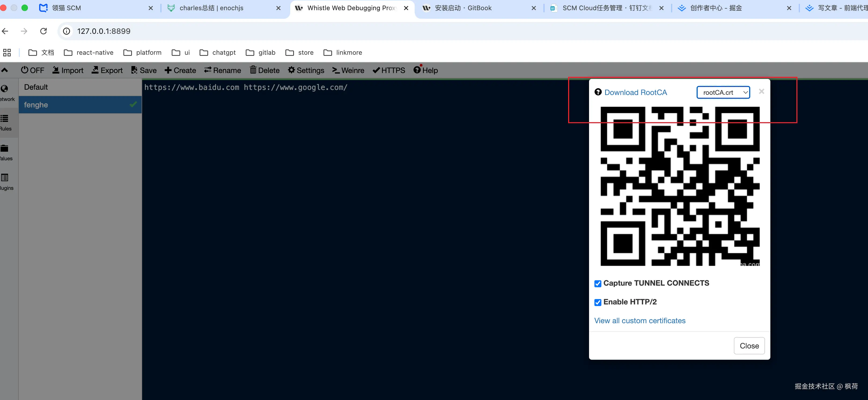Select the Default rule group
The image size is (868, 400).
click(36, 87)
